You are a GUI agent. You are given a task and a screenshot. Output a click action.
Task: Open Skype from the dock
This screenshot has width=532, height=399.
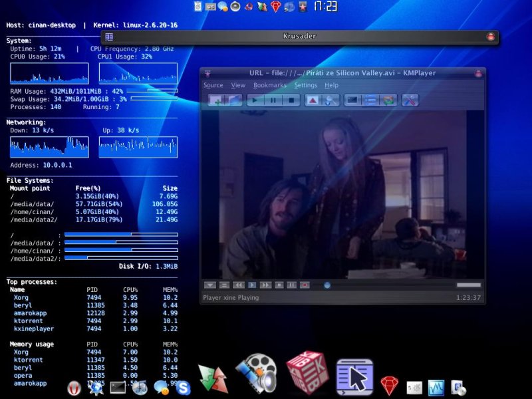click(x=184, y=388)
